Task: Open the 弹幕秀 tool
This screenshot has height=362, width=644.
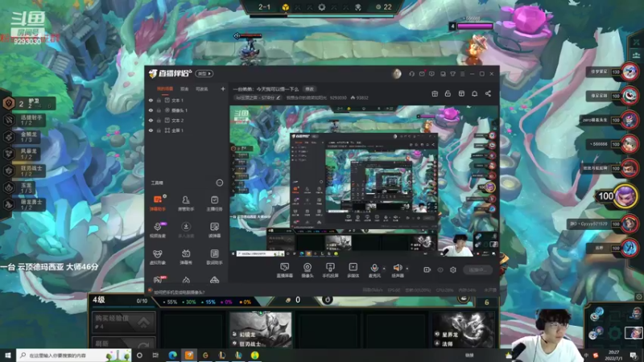Action: (186, 257)
